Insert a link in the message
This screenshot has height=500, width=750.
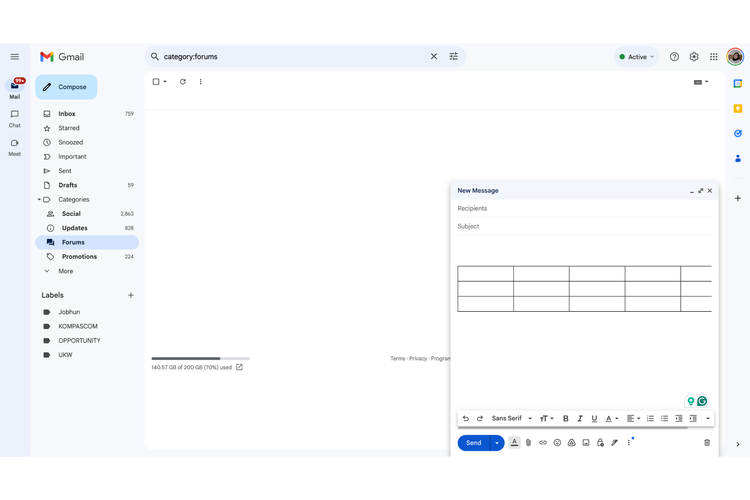pos(543,443)
